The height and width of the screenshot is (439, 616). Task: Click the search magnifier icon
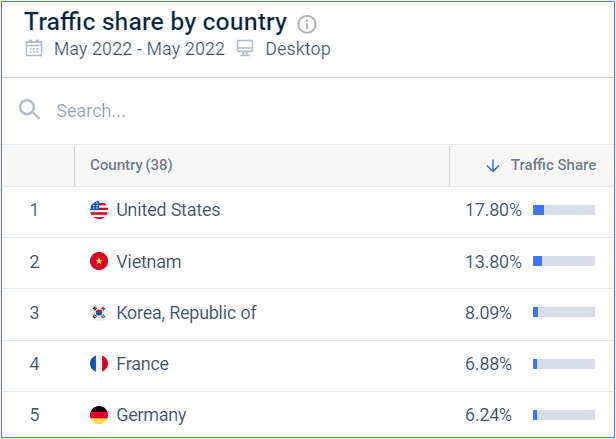point(29,109)
